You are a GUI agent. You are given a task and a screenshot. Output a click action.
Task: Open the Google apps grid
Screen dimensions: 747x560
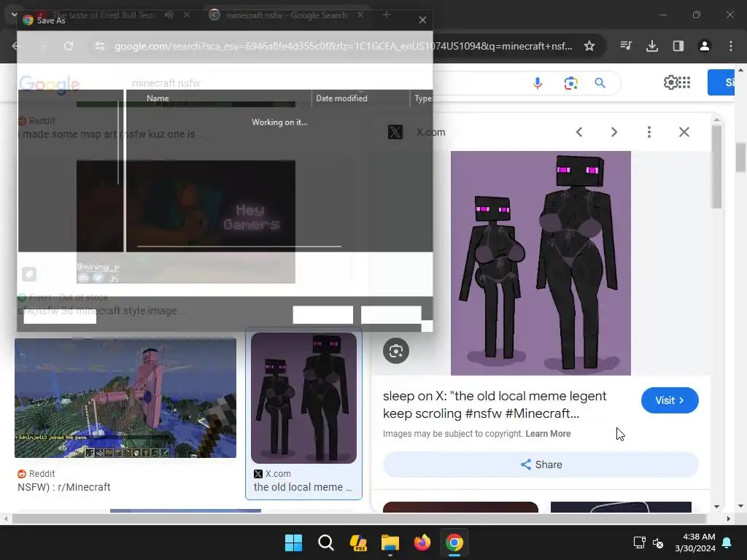tap(684, 82)
